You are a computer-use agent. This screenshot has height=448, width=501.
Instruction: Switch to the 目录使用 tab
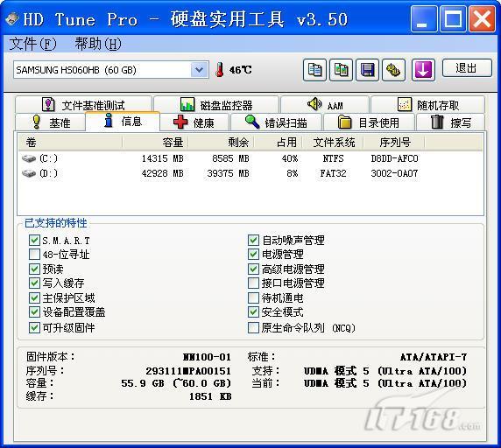point(369,122)
